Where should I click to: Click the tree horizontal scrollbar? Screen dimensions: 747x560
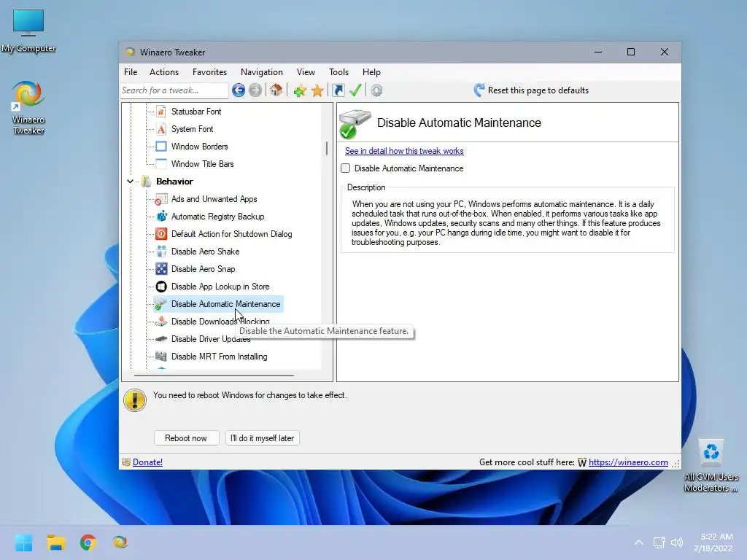point(214,376)
